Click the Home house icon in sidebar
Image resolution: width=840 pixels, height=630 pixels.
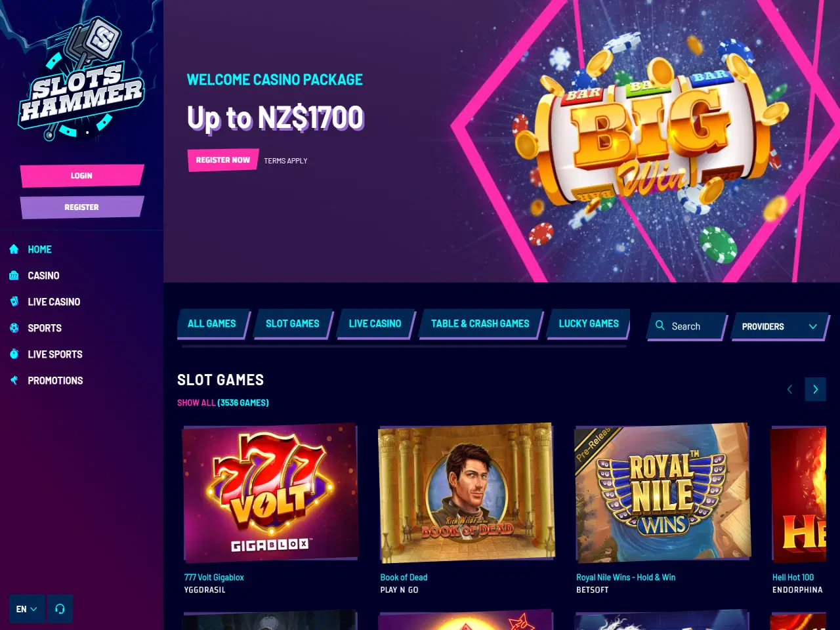point(14,249)
